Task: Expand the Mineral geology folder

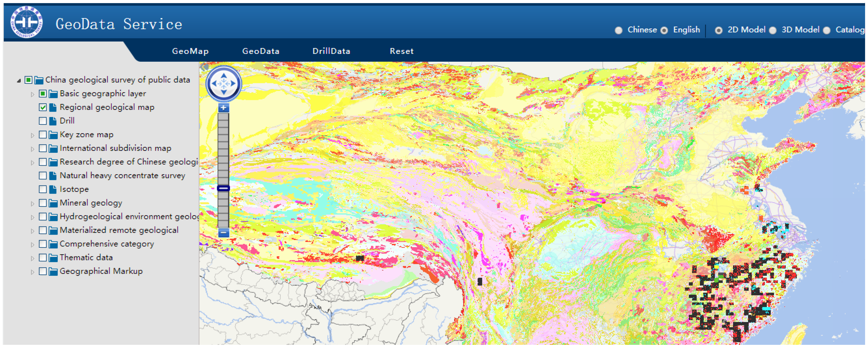Action: tap(32, 203)
